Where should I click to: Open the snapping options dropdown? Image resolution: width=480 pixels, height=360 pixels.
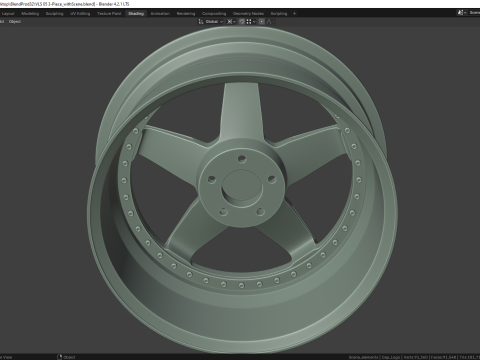pyautogui.click(x=251, y=22)
